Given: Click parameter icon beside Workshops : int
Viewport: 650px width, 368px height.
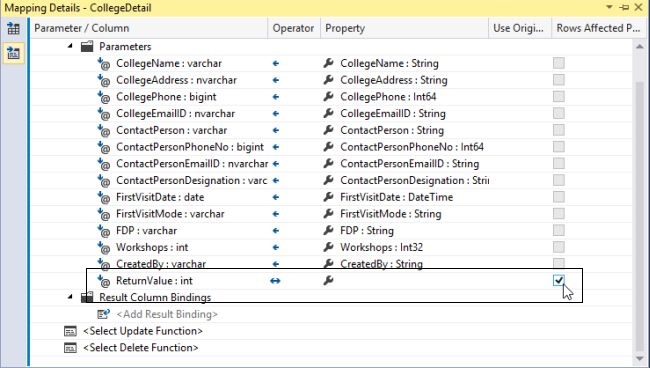Looking at the screenshot, I should click(x=104, y=247).
